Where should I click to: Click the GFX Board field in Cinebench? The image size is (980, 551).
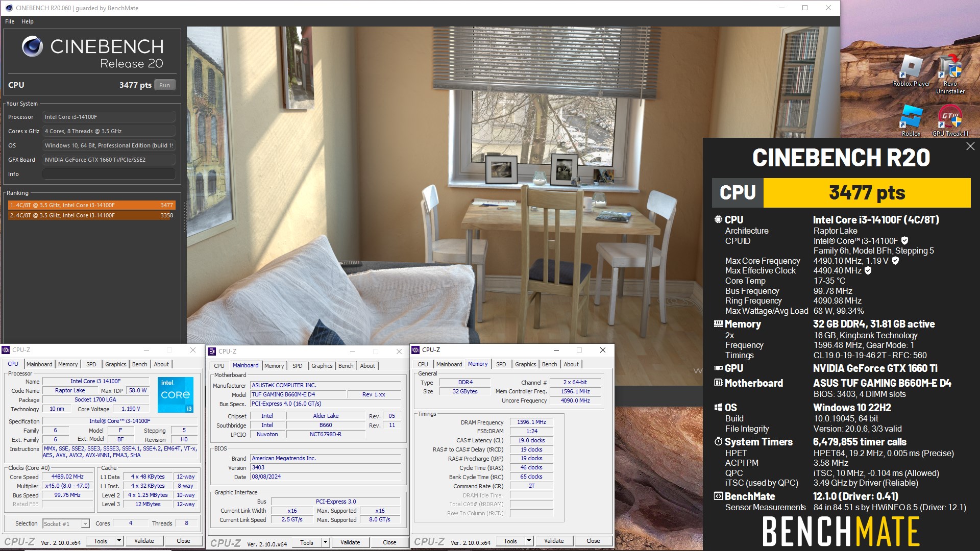click(x=109, y=160)
